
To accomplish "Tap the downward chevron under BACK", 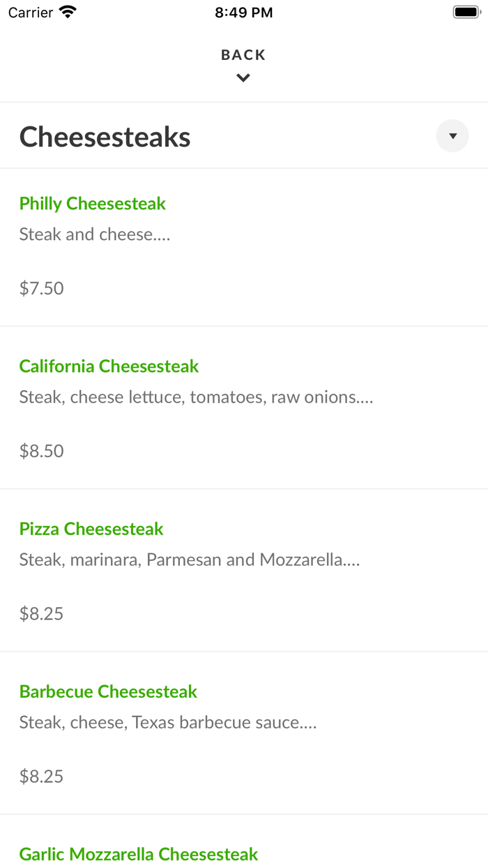I will (x=243, y=77).
